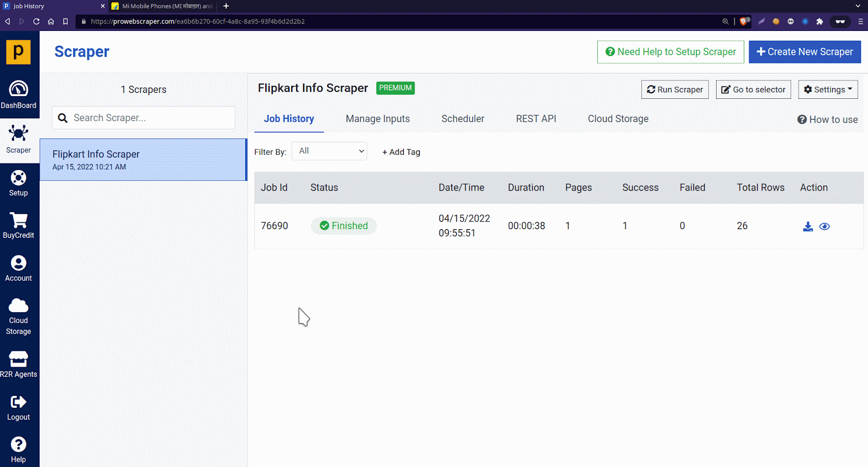Click the Total Rows value 26
This screenshot has width=868, height=467.
point(742,226)
